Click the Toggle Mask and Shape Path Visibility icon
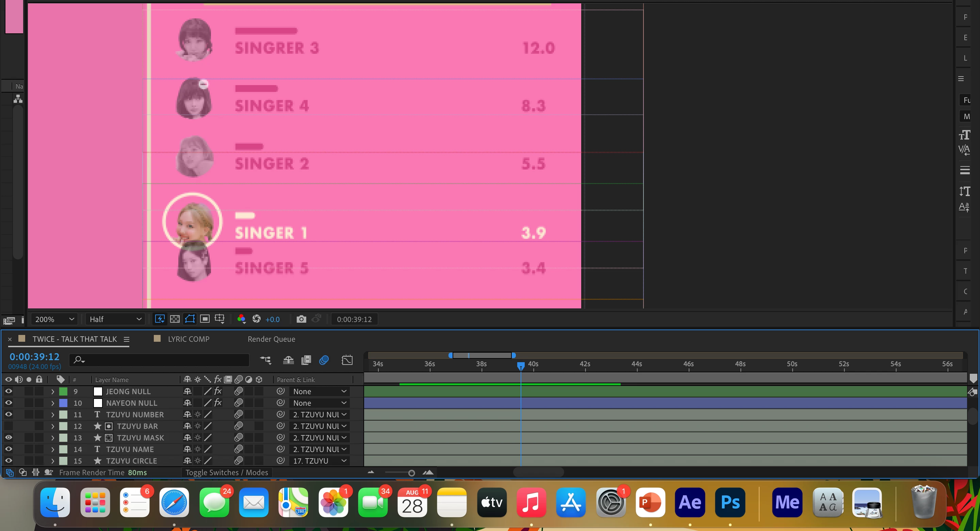Image resolution: width=980 pixels, height=531 pixels. 190,319
